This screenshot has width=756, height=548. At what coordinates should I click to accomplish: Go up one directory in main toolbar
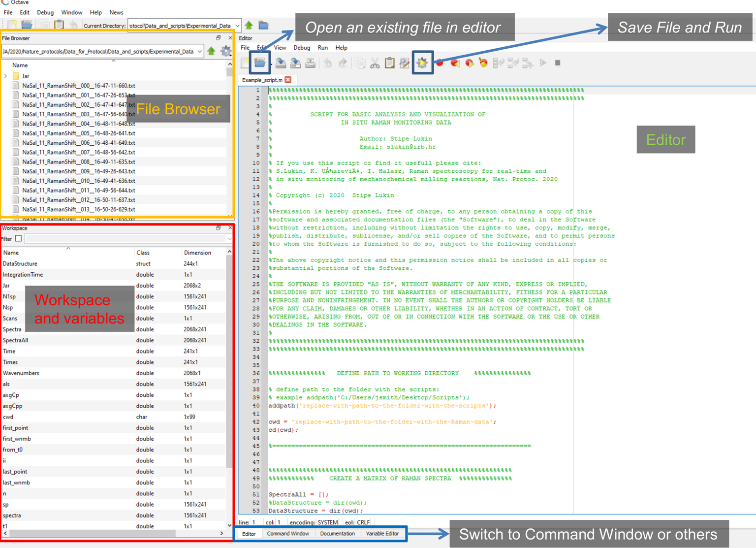(249, 25)
